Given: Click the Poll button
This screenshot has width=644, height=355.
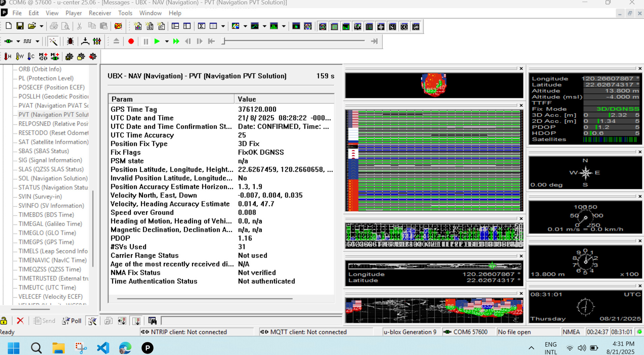Looking at the screenshot, I should (x=72, y=321).
